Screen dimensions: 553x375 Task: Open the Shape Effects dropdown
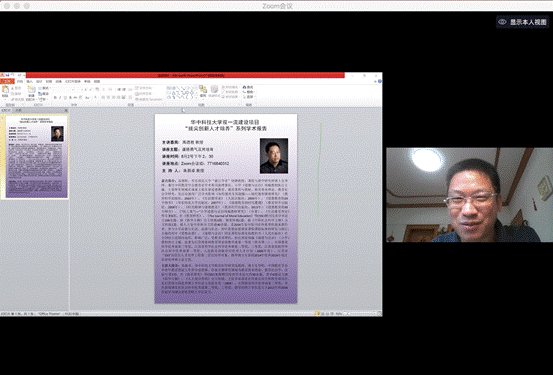230,96
